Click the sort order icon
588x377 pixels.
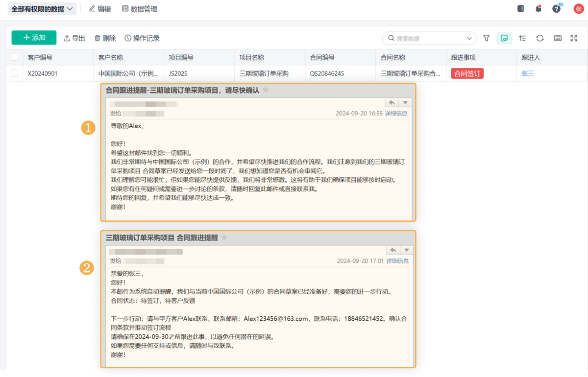click(522, 38)
